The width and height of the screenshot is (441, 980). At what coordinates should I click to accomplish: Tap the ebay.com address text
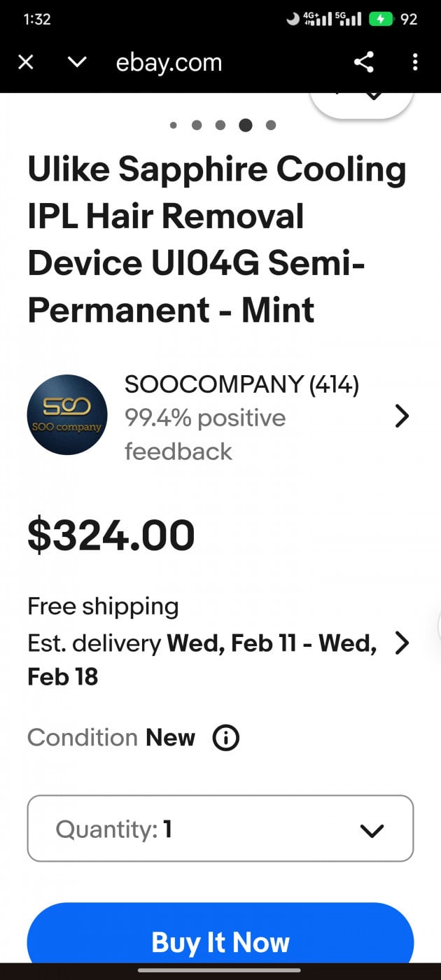pyautogui.click(x=169, y=62)
